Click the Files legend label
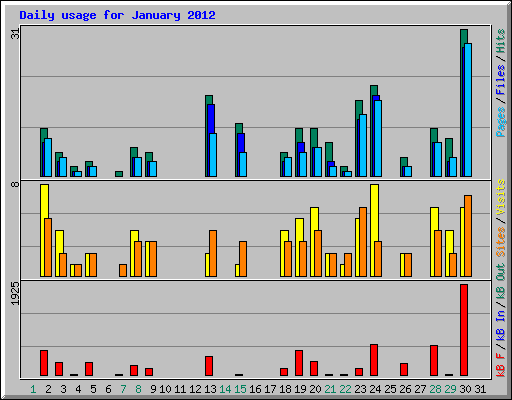Screen dimensions: 512x400 point(501,80)
